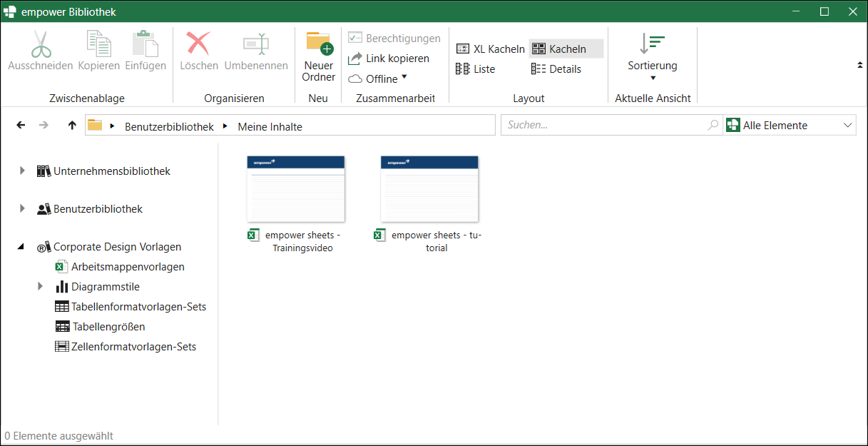The width and height of the screenshot is (868, 446).
Task: Collapse the Corporate Design Vorlagen node
Action: (x=21, y=247)
